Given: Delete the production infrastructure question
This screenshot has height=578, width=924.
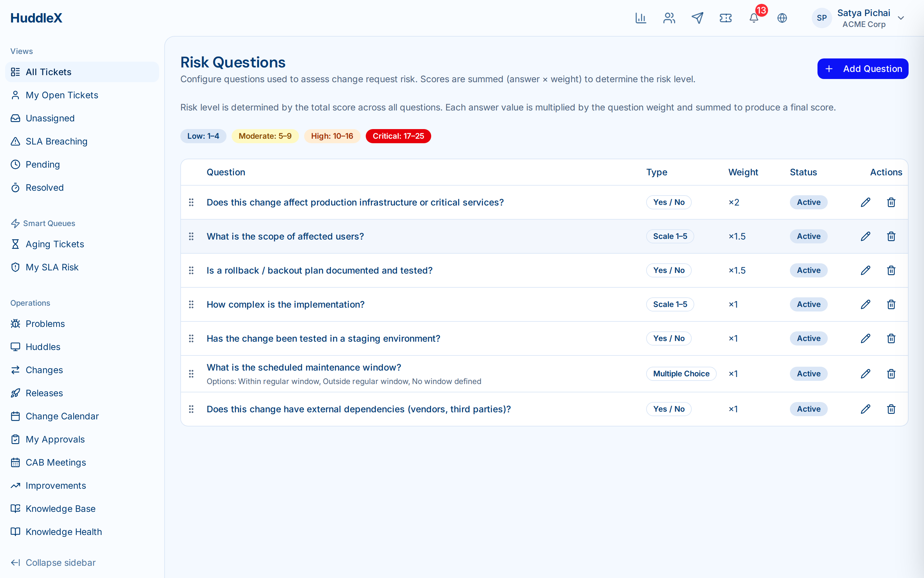Looking at the screenshot, I should 891,202.
